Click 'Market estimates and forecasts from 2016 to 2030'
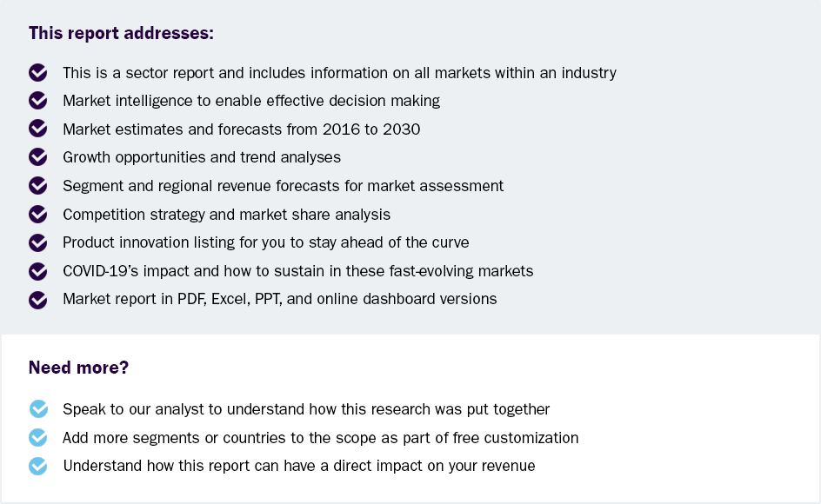 241,129
